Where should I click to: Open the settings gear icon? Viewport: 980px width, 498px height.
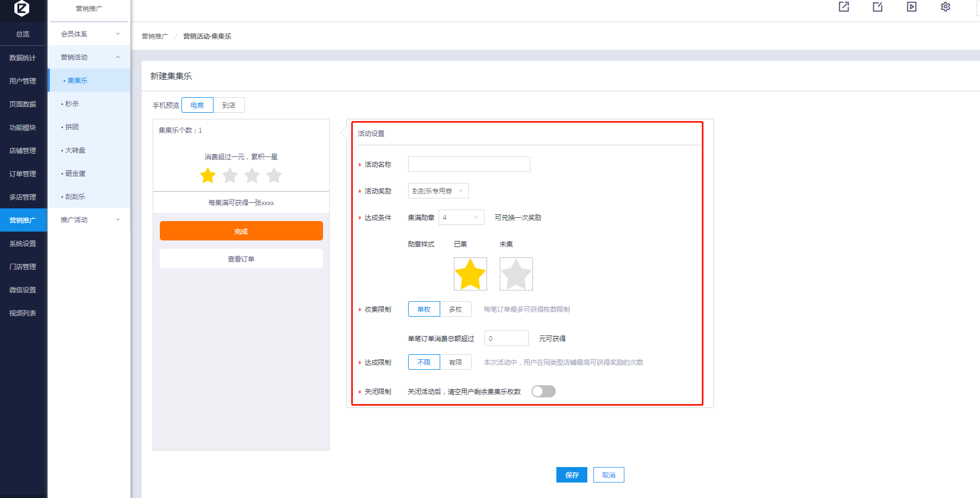945,7
